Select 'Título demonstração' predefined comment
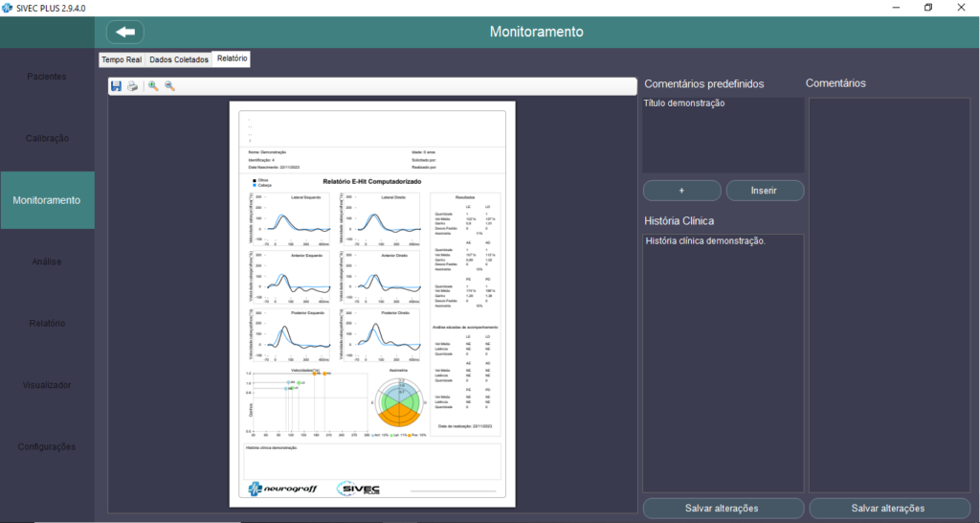Screen dimensions: 980x523 (684, 103)
